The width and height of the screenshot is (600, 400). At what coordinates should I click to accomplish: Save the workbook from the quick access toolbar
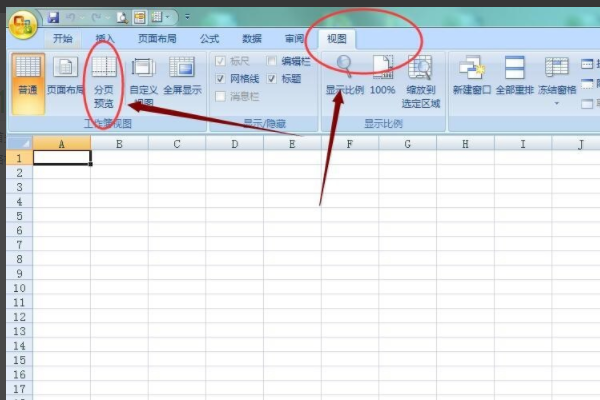tap(53, 18)
